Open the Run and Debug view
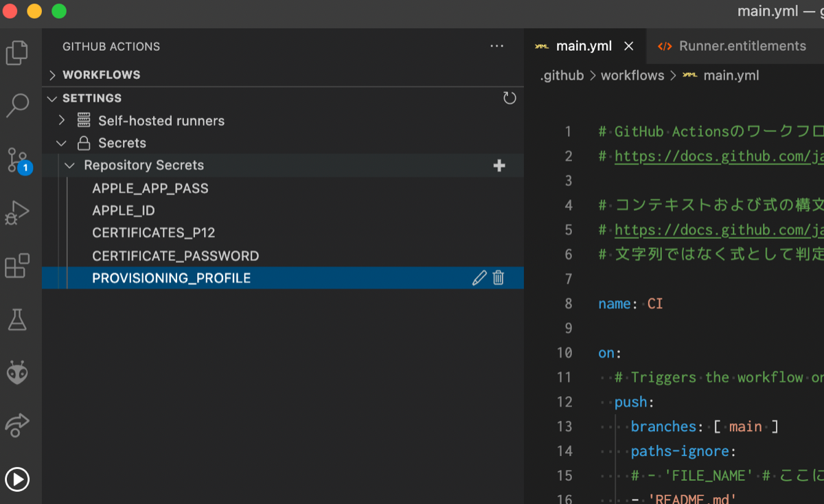824x504 pixels. click(17, 212)
